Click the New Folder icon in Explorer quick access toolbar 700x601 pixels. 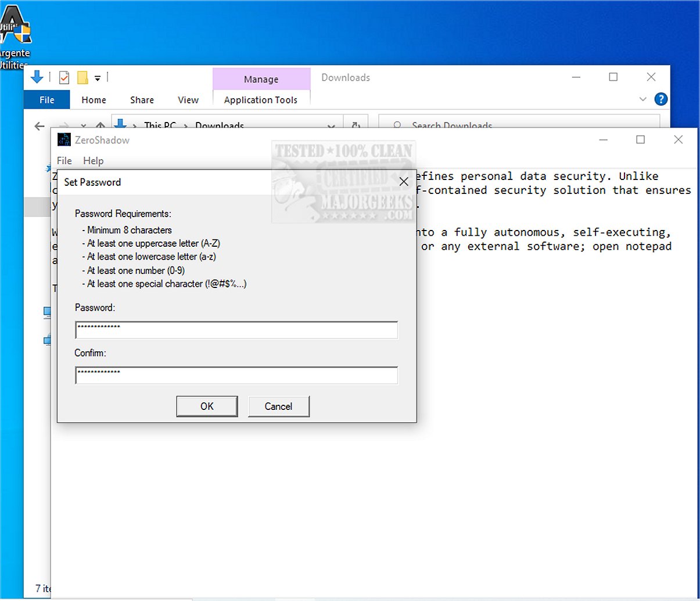[82, 77]
